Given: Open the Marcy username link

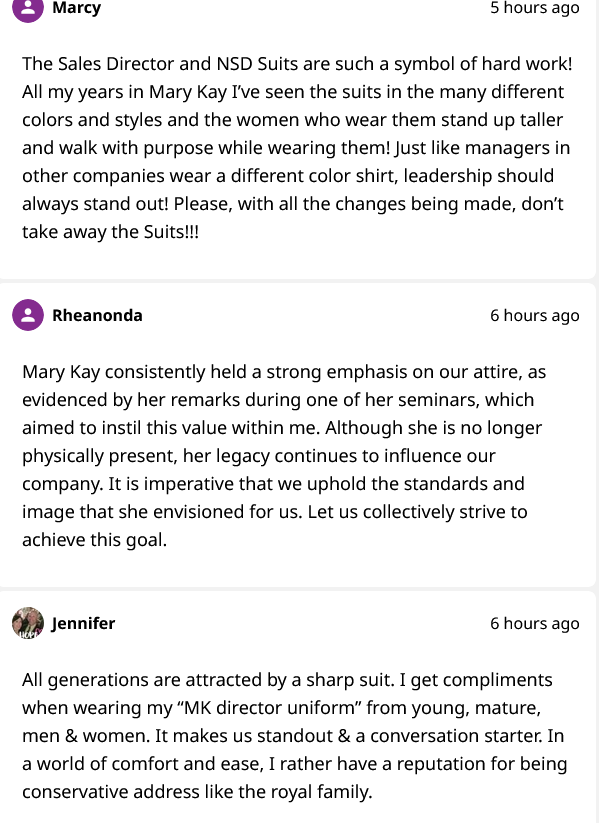Looking at the screenshot, I should [77, 8].
